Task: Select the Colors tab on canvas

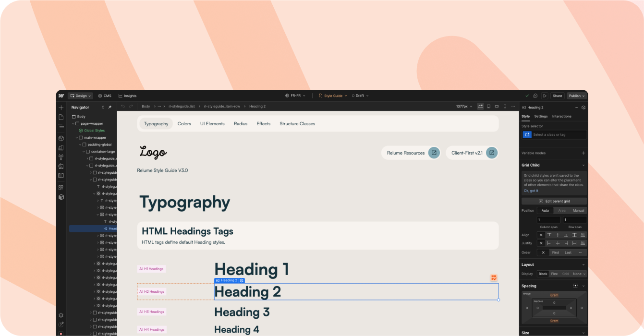Action: [x=184, y=124]
